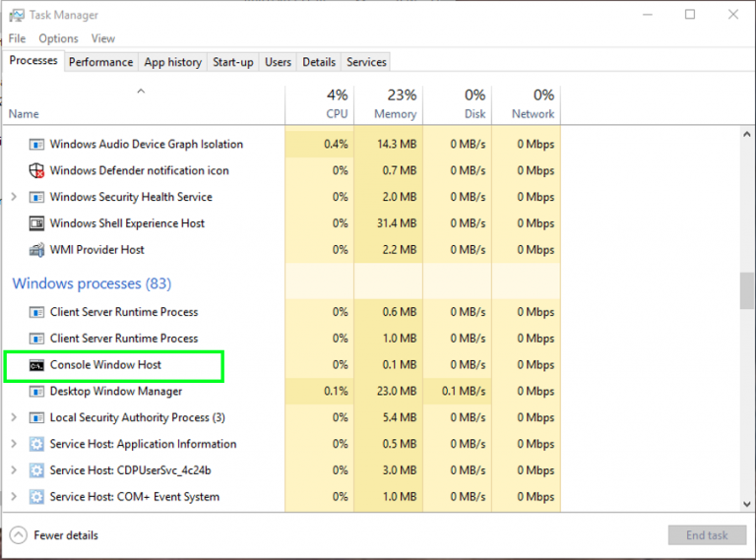Click the Task Manager title bar icon
The width and height of the screenshot is (756, 560).
click(x=15, y=15)
